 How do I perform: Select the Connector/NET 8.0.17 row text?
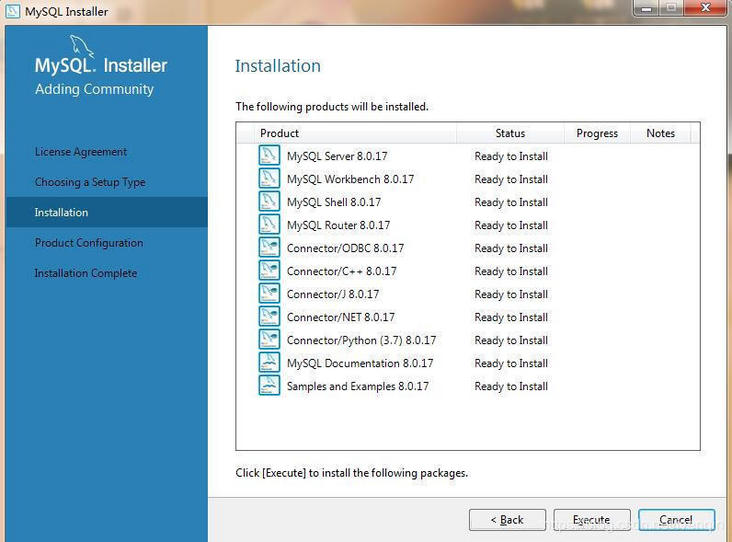[341, 317]
